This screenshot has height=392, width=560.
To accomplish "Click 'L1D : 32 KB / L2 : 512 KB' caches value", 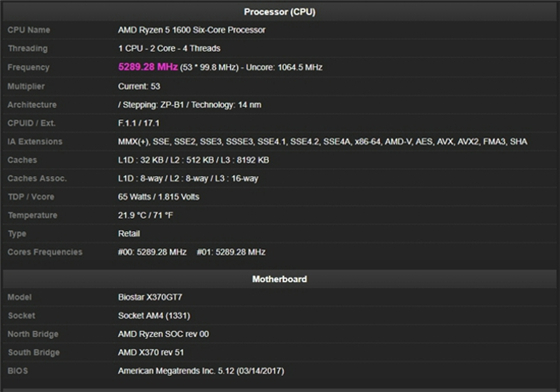I will point(194,160).
